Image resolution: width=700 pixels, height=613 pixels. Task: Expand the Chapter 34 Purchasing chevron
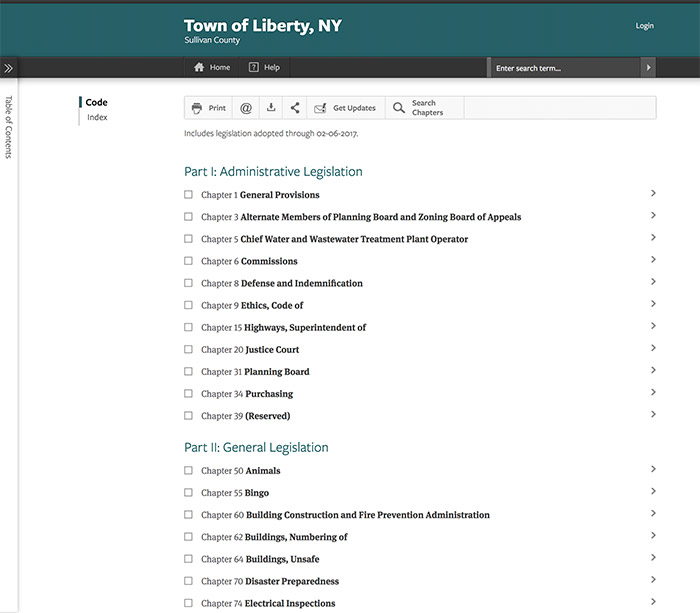[x=652, y=392]
